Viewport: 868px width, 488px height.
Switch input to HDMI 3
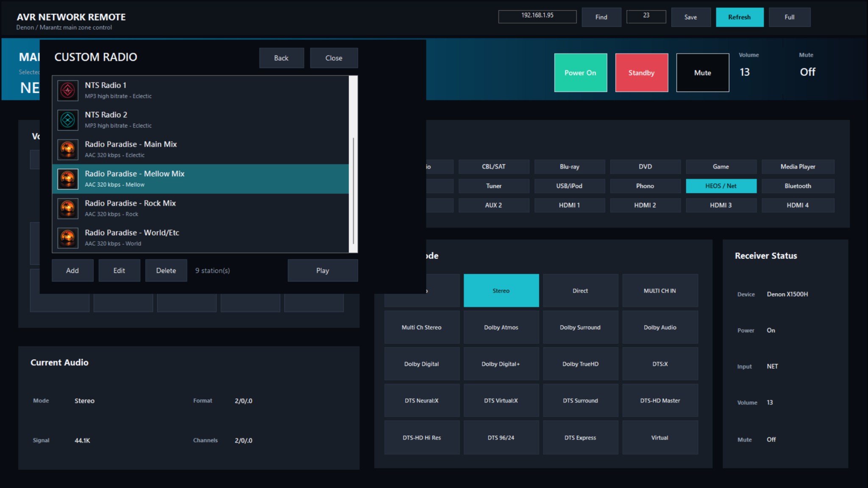coord(721,205)
